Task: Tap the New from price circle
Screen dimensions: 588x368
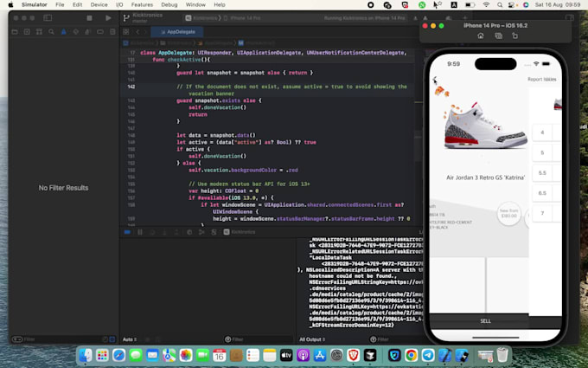Action: coord(508,214)
